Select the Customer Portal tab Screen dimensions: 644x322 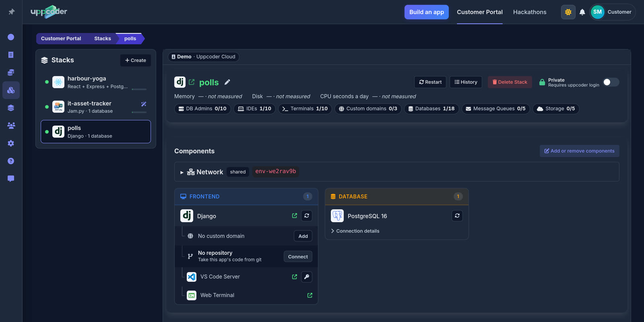pyautogui.click(x=480, y=12)
